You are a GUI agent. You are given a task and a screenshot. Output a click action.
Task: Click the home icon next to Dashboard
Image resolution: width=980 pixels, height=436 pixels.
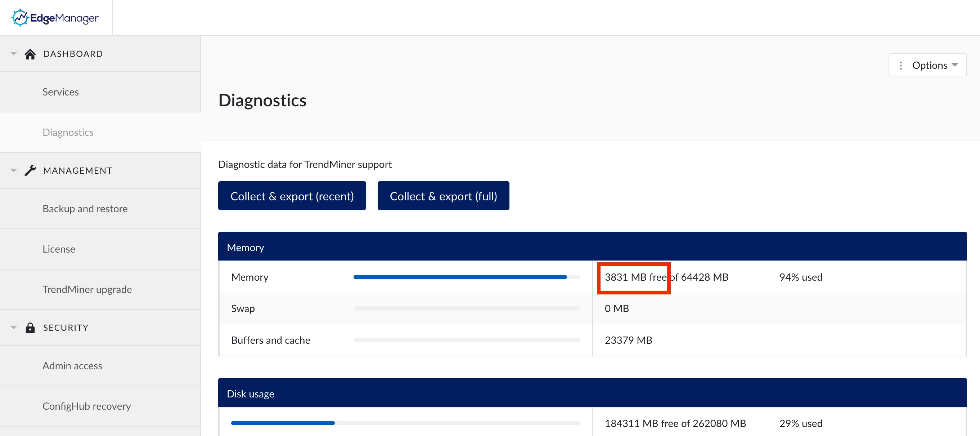click(x=30, y=54)
